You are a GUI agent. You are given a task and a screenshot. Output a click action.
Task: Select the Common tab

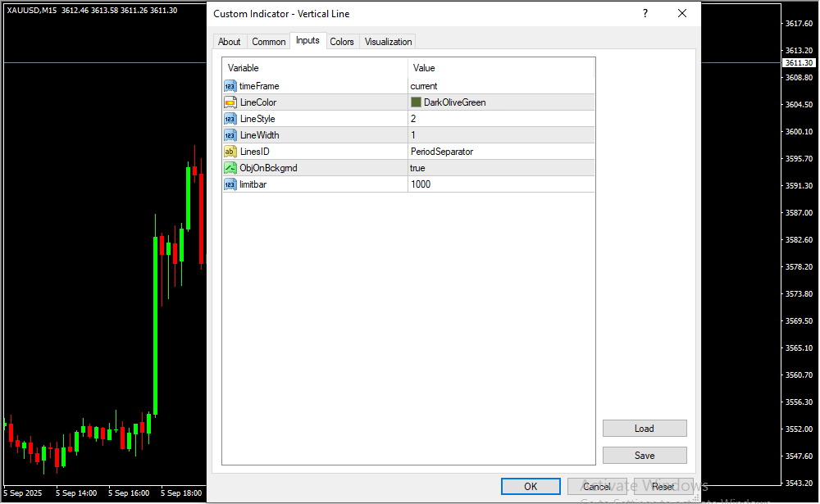click(x=269, y=42)
